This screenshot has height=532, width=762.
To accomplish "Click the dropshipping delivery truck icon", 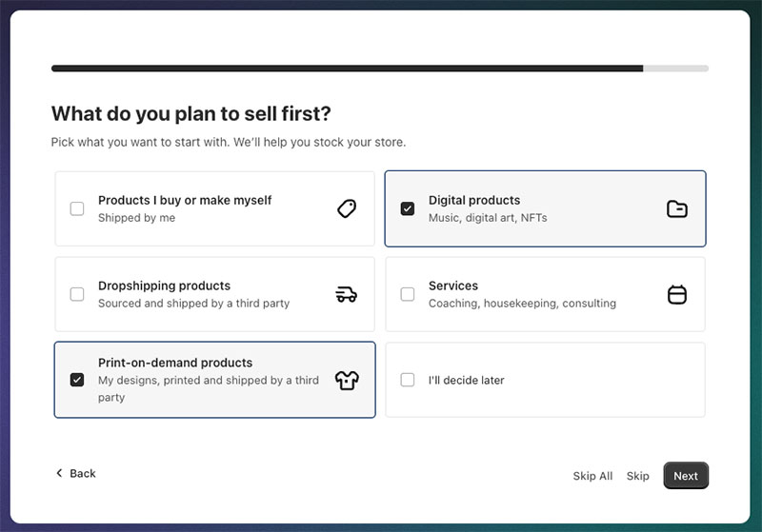I will click(x=347, y=294).
